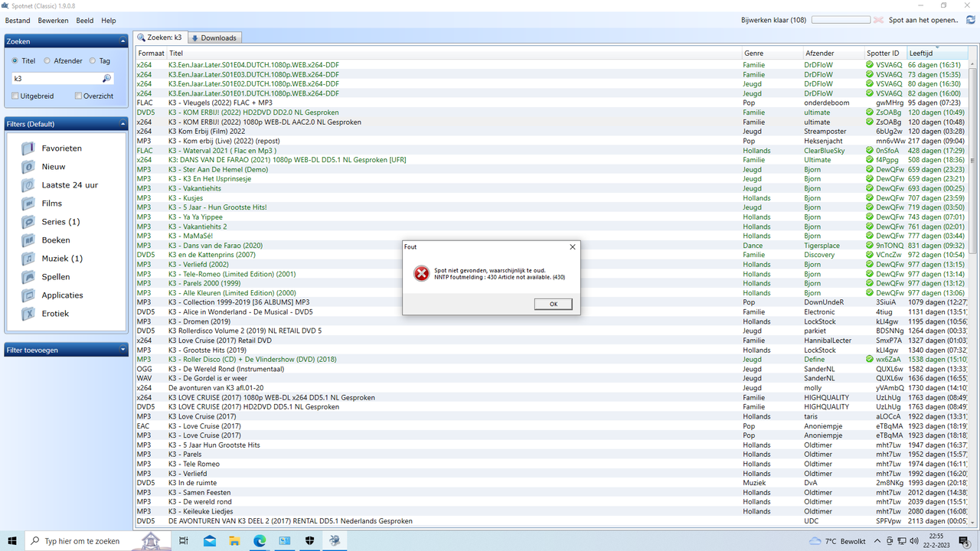This screenshot has width=980, height=551.
Task: Select K3 In de ruimte row
Action: click(x=553, y=483)
